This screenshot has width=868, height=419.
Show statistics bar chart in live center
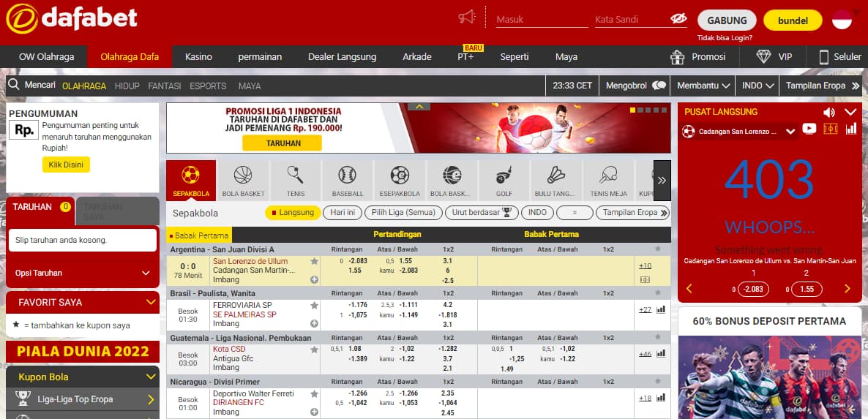click(x=851, y=129)
